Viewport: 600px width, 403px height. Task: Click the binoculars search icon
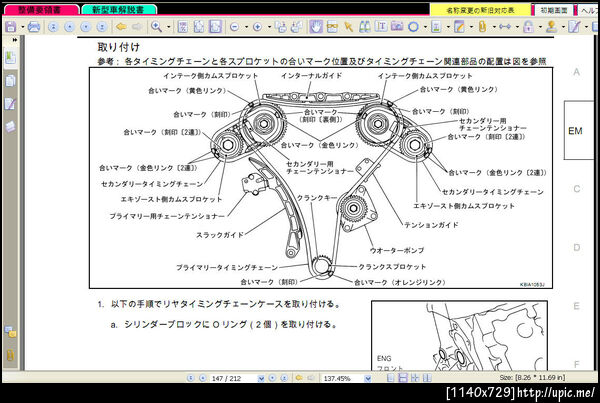364,27
